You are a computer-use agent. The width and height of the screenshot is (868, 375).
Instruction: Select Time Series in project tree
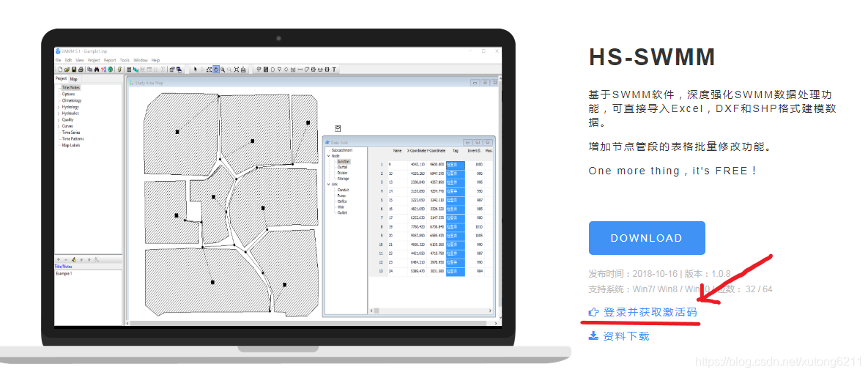(x=71, y=133)
